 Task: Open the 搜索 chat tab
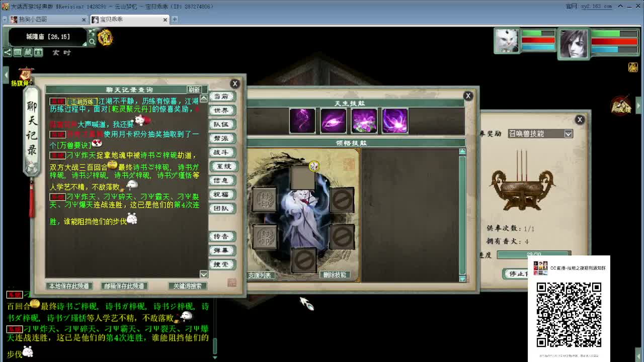tap(222, 264)
